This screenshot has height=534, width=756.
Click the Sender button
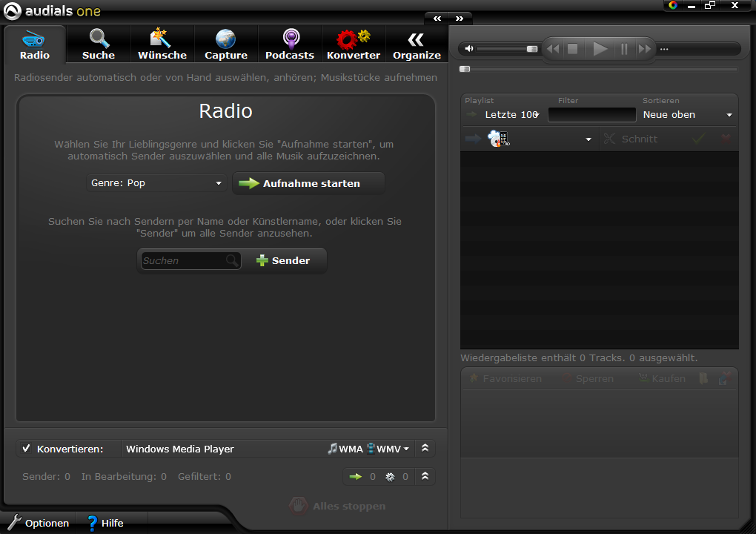point(283,260)
